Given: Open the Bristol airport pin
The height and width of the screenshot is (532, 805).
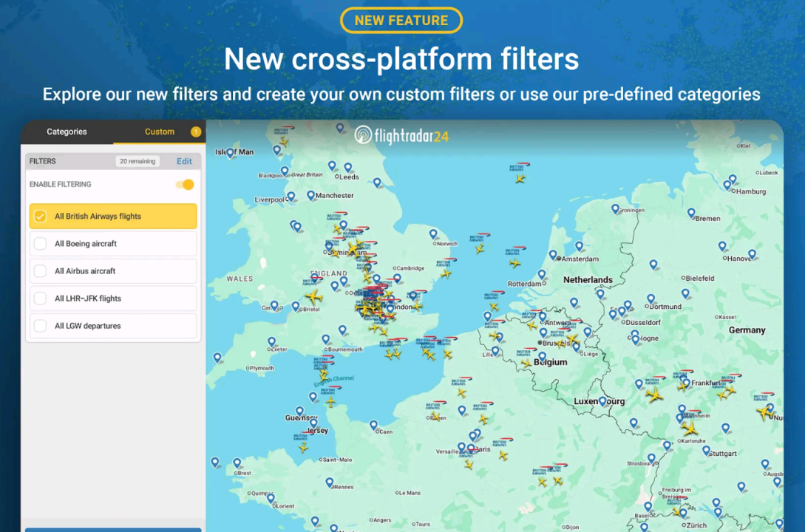Looking at the screenshot, I should point(296,307).
